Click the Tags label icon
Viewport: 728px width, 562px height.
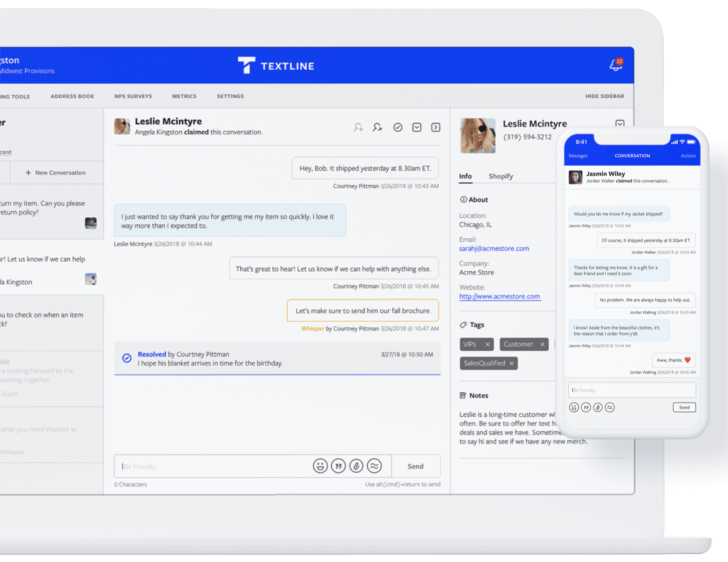tap(463, 325)
